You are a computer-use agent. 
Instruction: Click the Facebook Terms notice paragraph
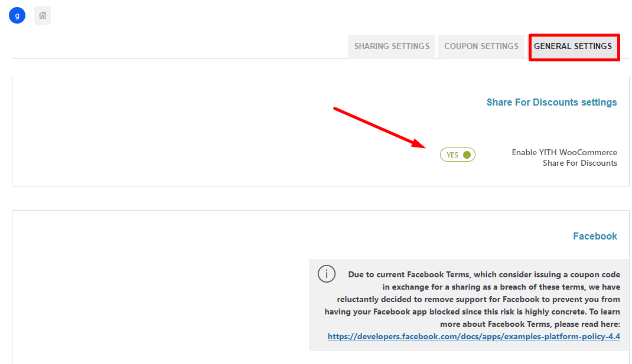point(473,305)
